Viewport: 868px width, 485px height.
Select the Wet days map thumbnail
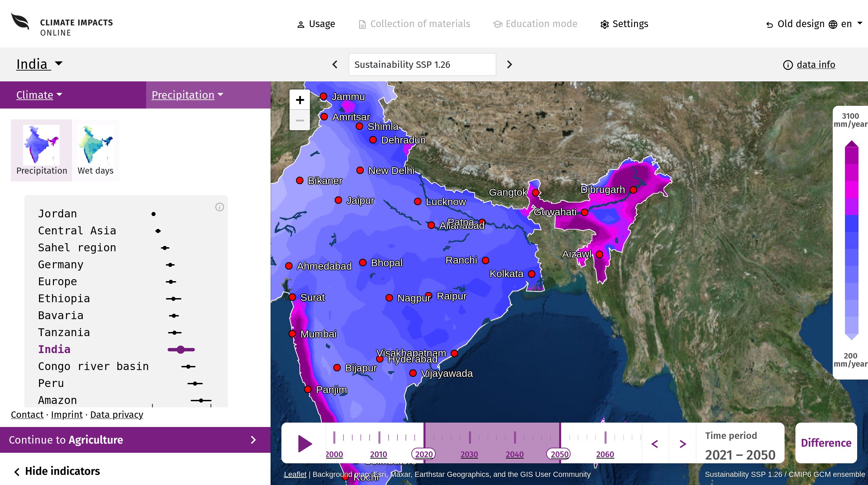pos(96,150)
